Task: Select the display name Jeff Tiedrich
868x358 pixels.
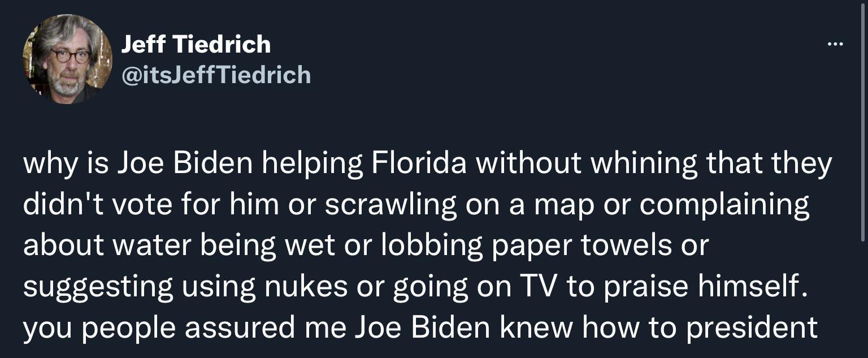Action: [x=196, y=44]
